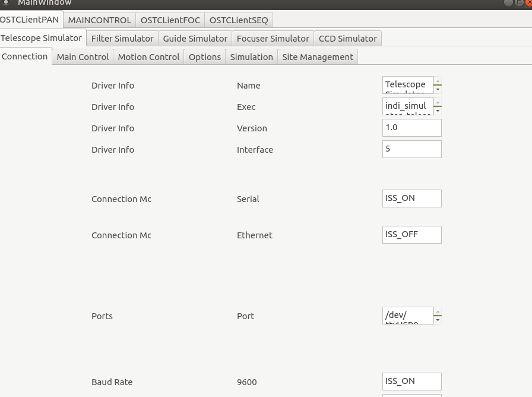Open the Site Management sub-tab
This screenshot has height=397, width=532.
click(x=318, y=57)
